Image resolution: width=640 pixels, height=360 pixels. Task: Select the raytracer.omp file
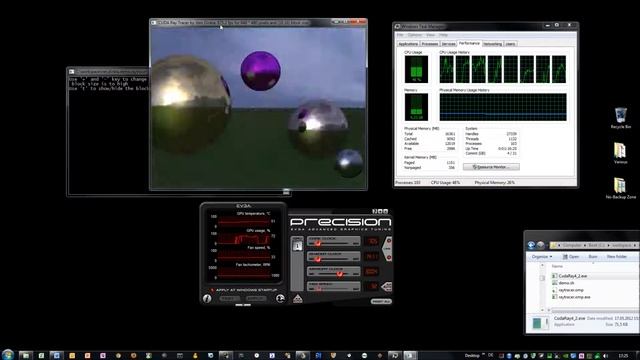(571, 290)
